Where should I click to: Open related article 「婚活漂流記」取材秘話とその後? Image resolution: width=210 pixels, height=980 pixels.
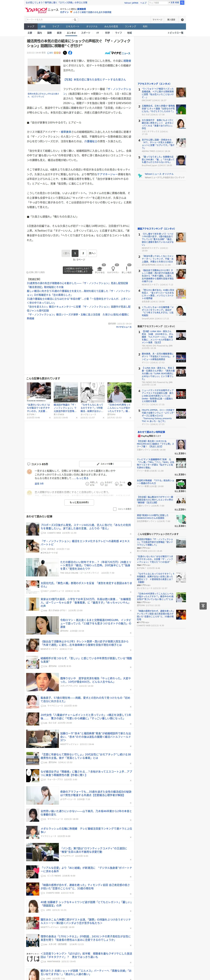tap(45, 287)
